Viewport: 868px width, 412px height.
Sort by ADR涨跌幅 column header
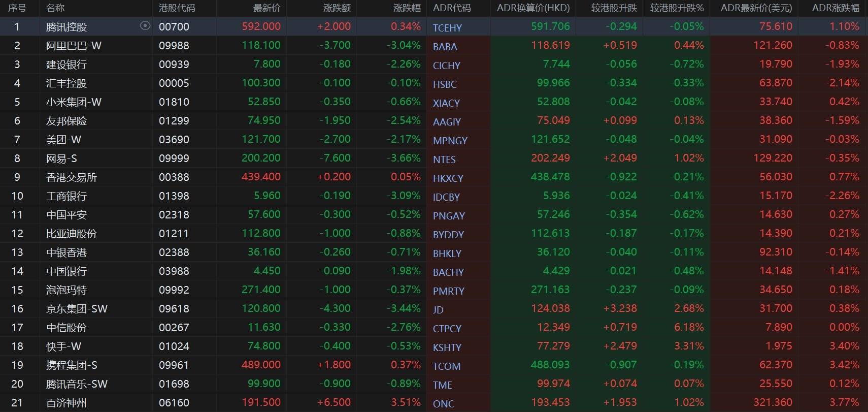[836, 8]
